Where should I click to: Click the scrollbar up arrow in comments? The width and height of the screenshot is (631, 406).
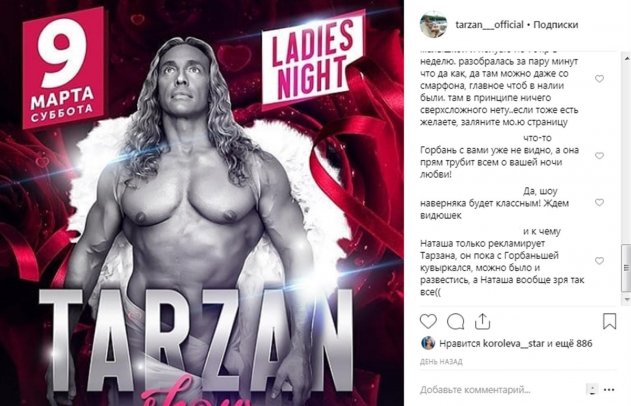[x=627, y=59]
